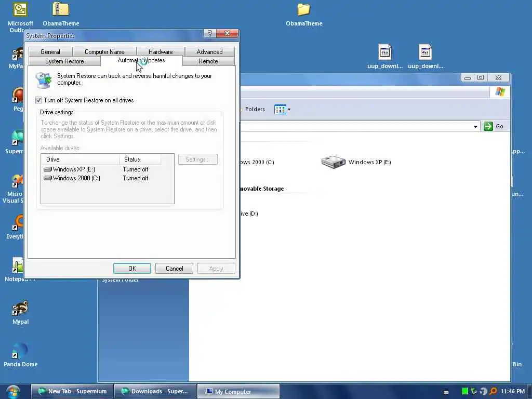This screenshot has width=532, height=399.
Task: Click the taskbar clock showing 11:46 PM
Action: coord(512,391)
